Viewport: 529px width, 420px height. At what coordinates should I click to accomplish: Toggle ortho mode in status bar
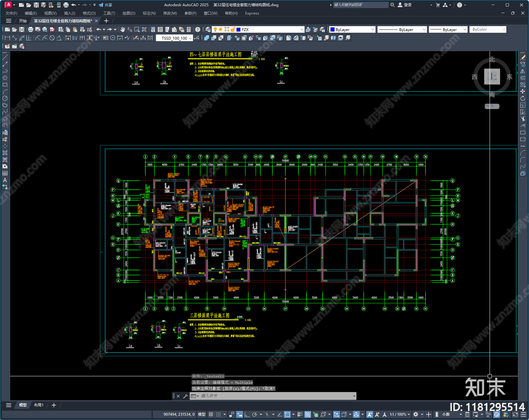pos(247,414)
